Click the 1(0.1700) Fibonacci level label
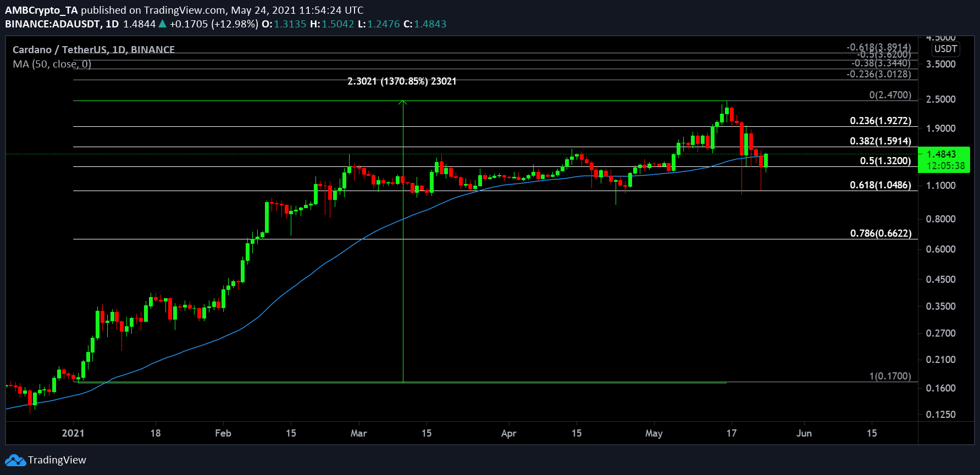Image resolution: width=980 pixels, height=475 pixels. (x=890, y=376)
